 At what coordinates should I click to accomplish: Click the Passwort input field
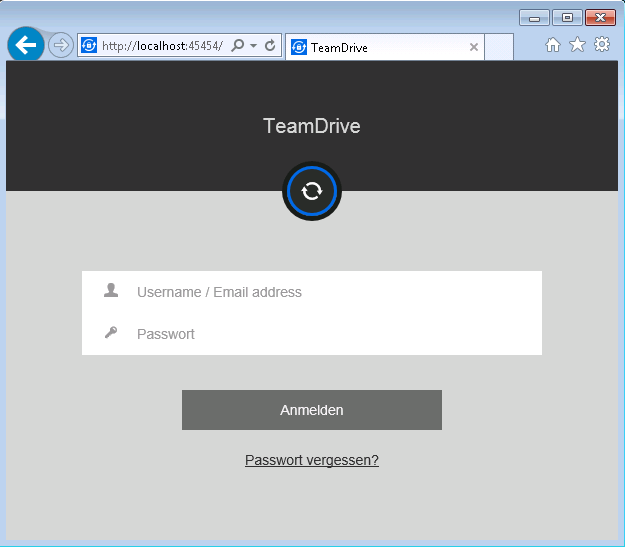coord(312,334)
